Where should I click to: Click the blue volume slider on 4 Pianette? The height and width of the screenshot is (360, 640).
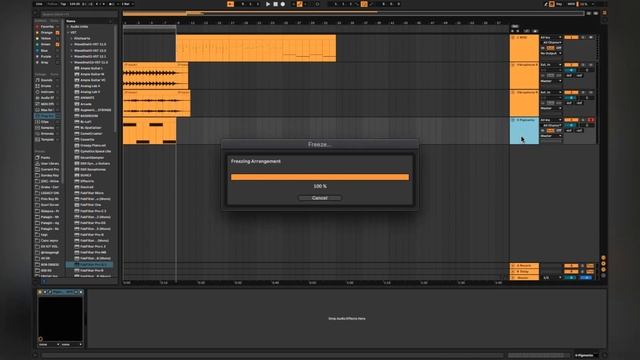pos(571,125)
